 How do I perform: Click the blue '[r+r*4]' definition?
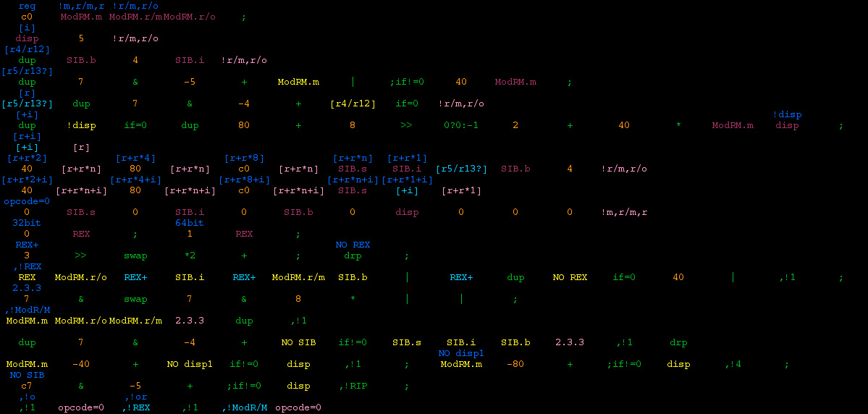pos(135,159)
